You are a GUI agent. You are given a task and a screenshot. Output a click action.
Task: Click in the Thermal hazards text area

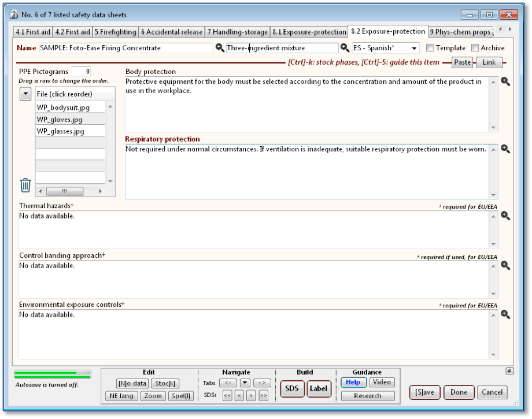253,229
